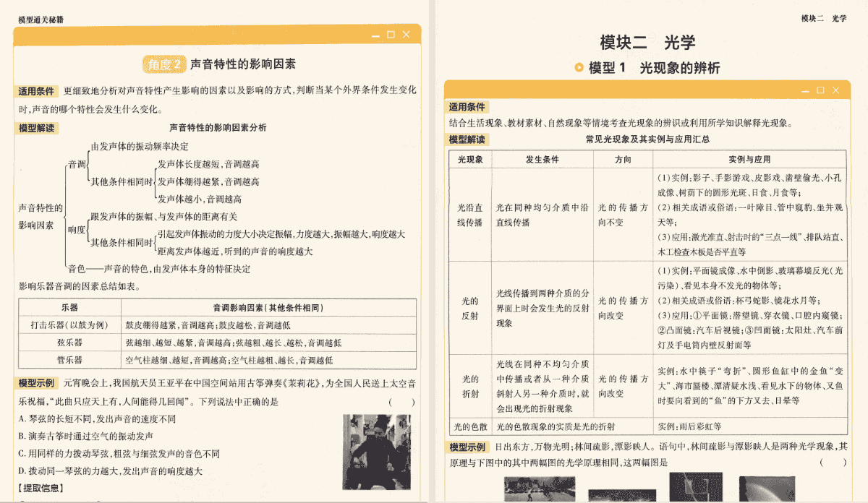Click the minimize icon on the left panel

tap(375, 35)
